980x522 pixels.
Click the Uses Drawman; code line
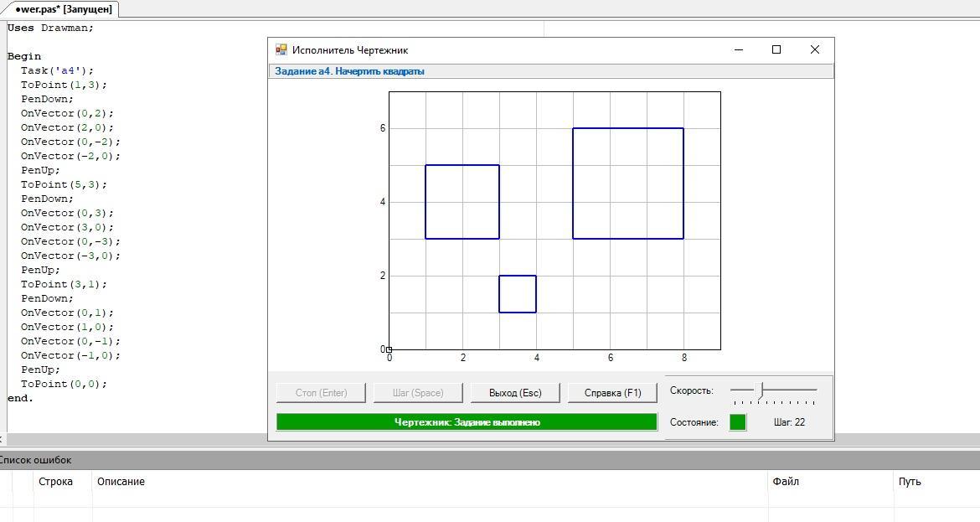50,28
